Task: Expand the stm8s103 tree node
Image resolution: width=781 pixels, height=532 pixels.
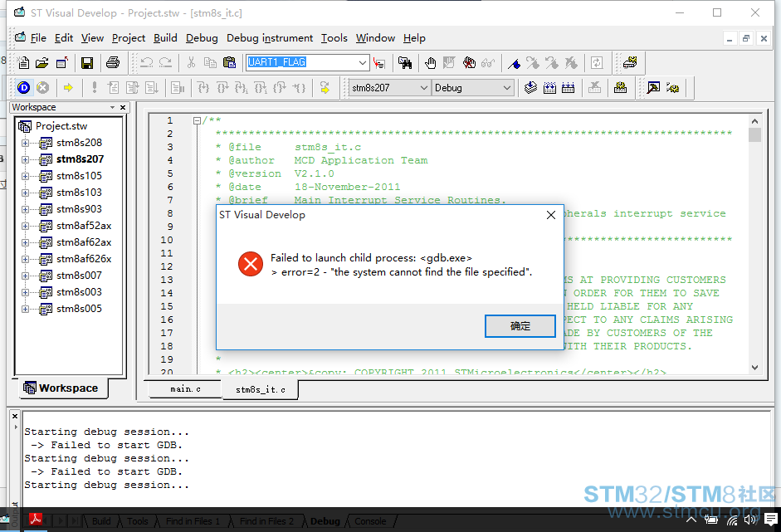Action: (25, 193)
